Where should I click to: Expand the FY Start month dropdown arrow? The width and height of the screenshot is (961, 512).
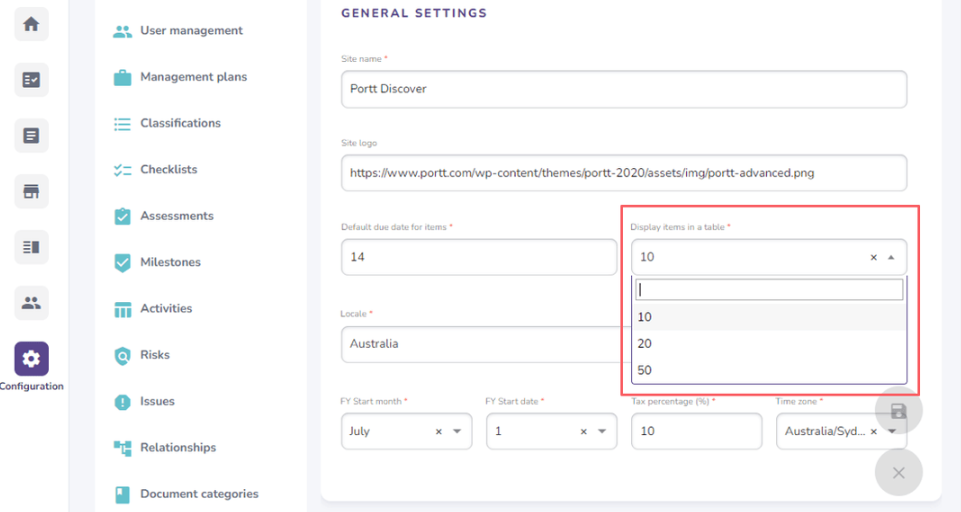coord(457,432)
